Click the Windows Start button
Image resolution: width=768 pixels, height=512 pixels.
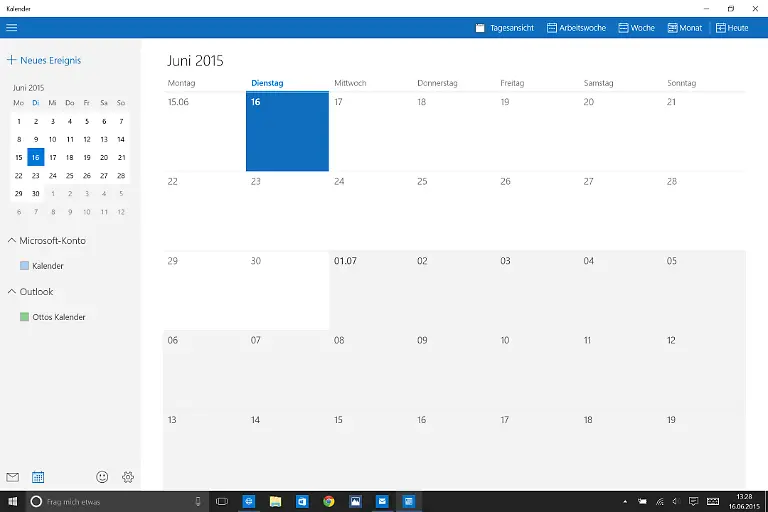pyautogui.click(x=13, y=501)
